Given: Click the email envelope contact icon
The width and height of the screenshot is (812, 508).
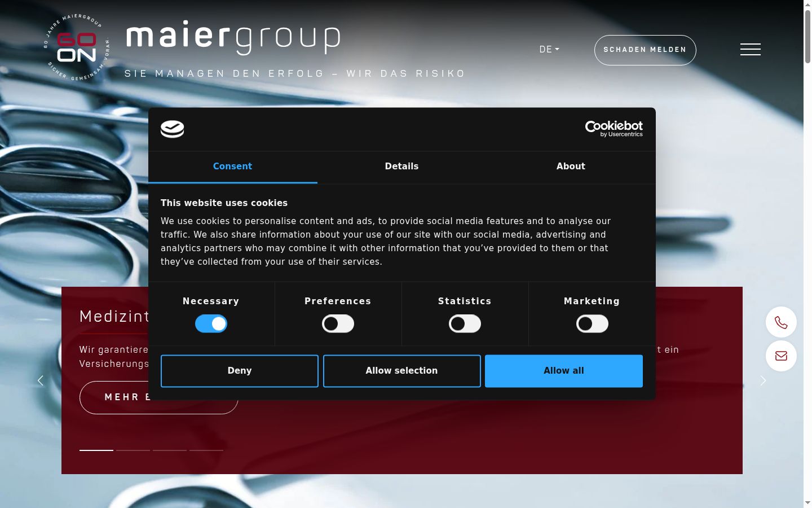Looking at the screenshot, I should 781,356.
